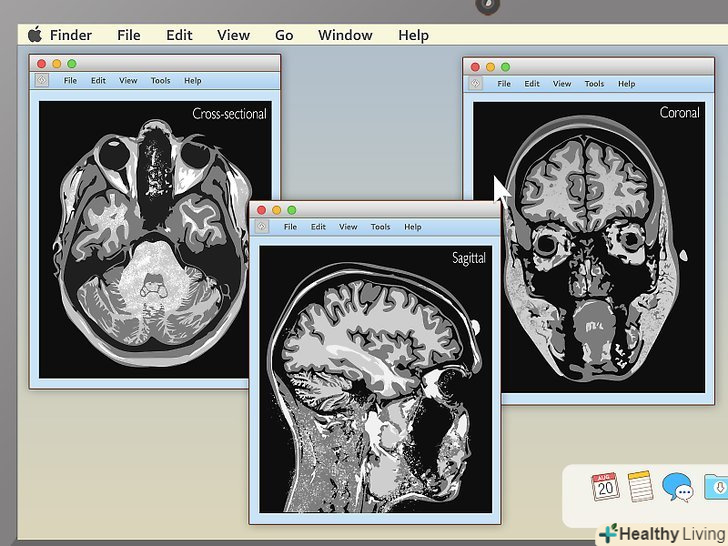728x546 pixels.
Task: Click app icon in Coronal window toolbar
Action: pyautogui.click(x=475, y=84)
